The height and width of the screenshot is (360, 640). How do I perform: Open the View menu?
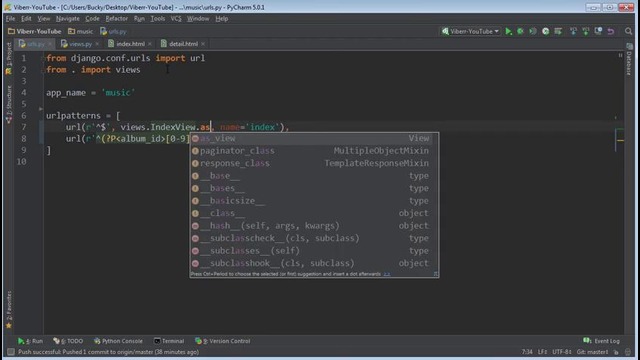[44, 19]
